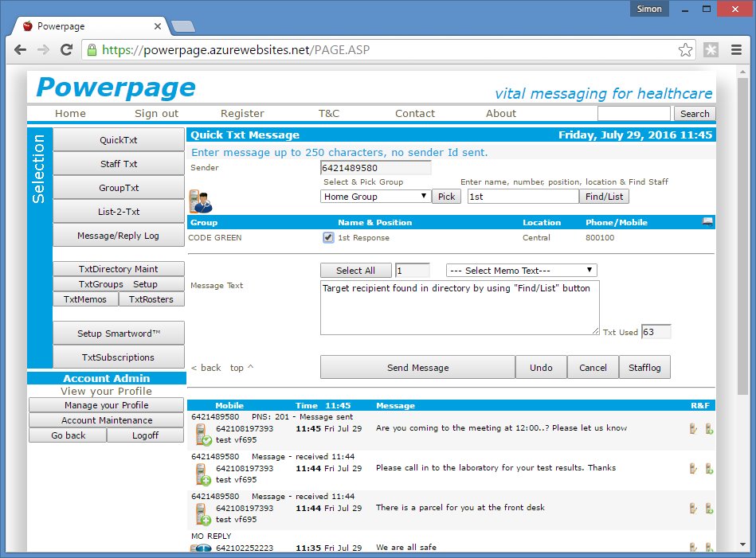Reload the page with the browser refresh button
This screenshot has width=756, height=558.
(x=67, y=49)
